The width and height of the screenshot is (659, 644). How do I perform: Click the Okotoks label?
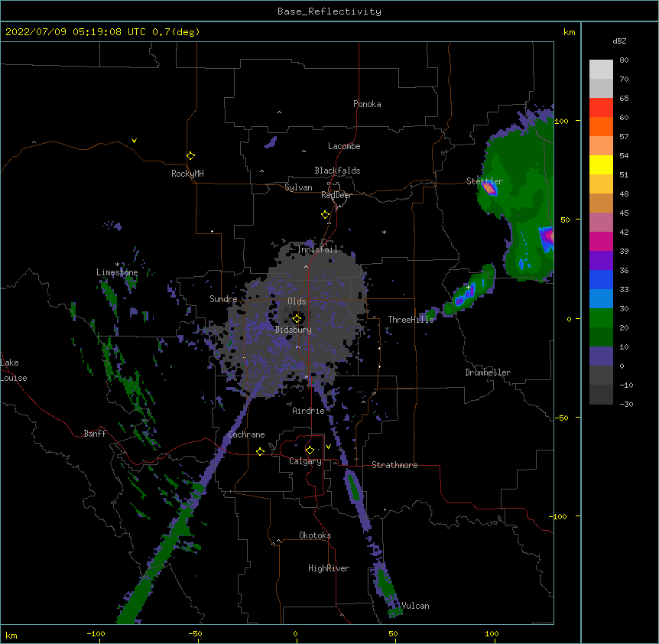(315, 535)
